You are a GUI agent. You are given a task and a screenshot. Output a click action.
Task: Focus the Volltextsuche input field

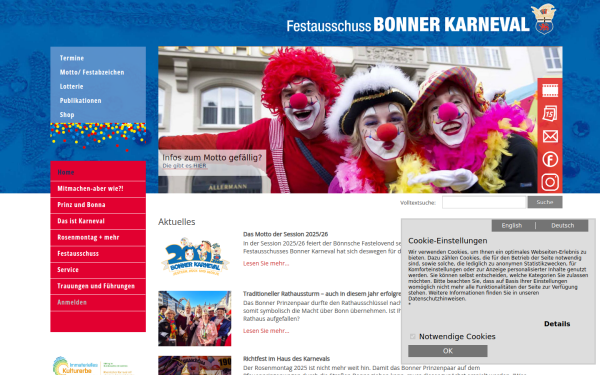click(484, 202)
